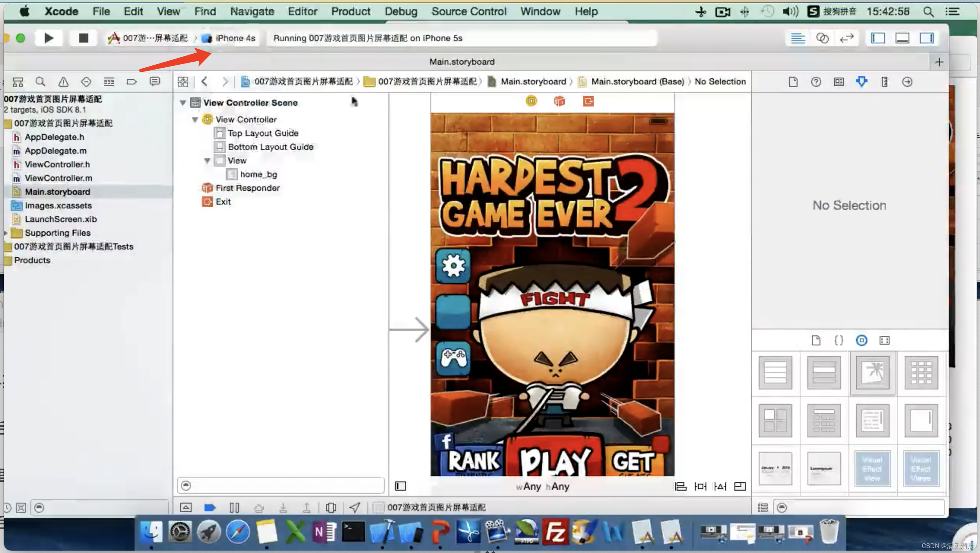Image resolution: width=980 pixels, height=553 pixels.
Task: Add a new editor tab
Action: coord(939,62)
